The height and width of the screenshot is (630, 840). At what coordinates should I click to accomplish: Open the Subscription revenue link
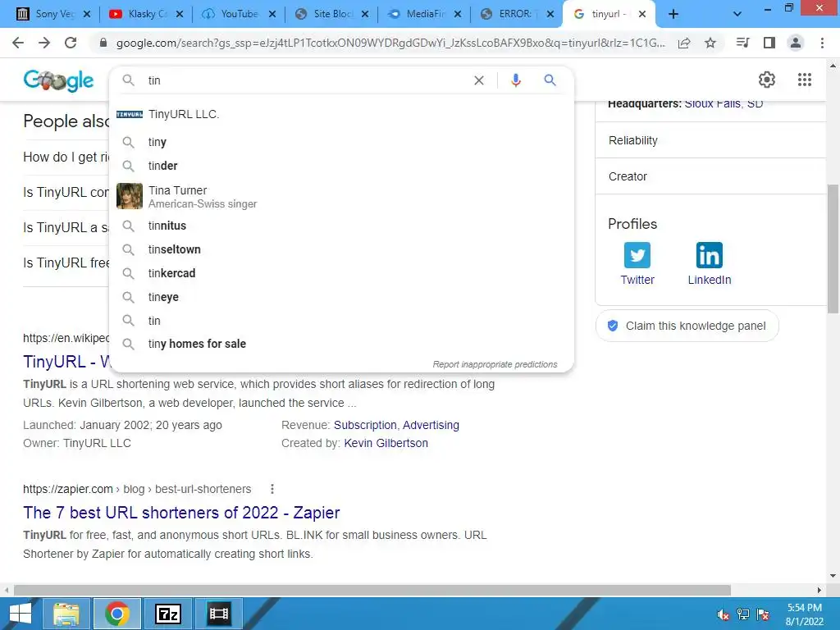click(x=365, y=425)
